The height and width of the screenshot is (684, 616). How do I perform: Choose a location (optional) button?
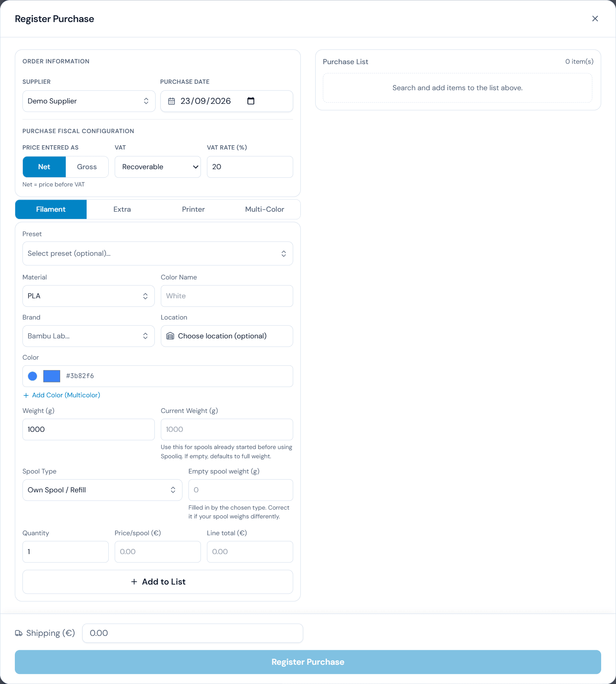[x=227, y=336]
